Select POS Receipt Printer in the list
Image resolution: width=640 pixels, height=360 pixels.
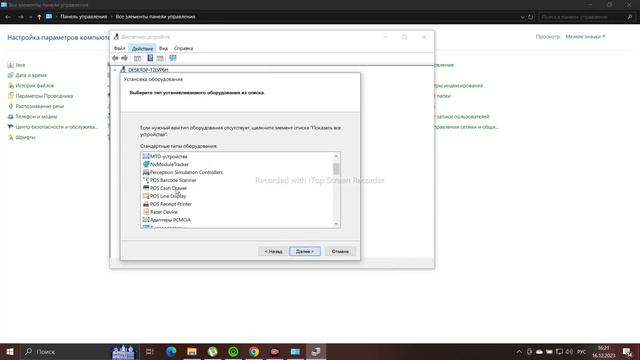coord(171,204)
